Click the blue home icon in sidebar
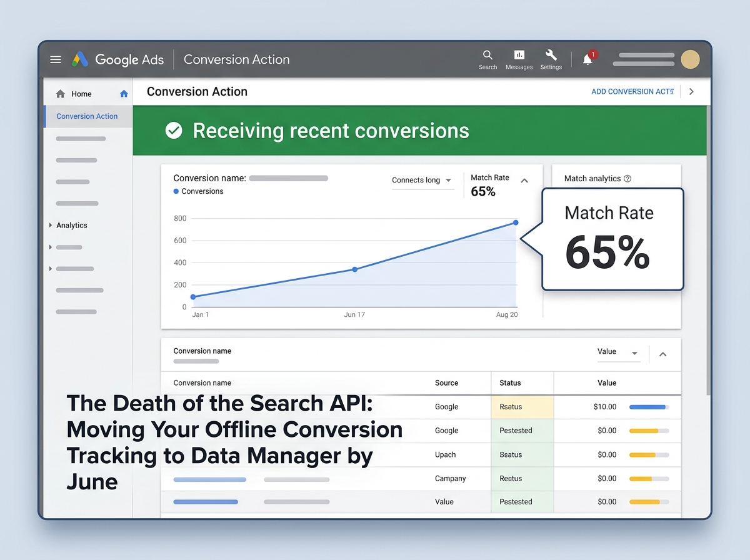 coord(124,94)
